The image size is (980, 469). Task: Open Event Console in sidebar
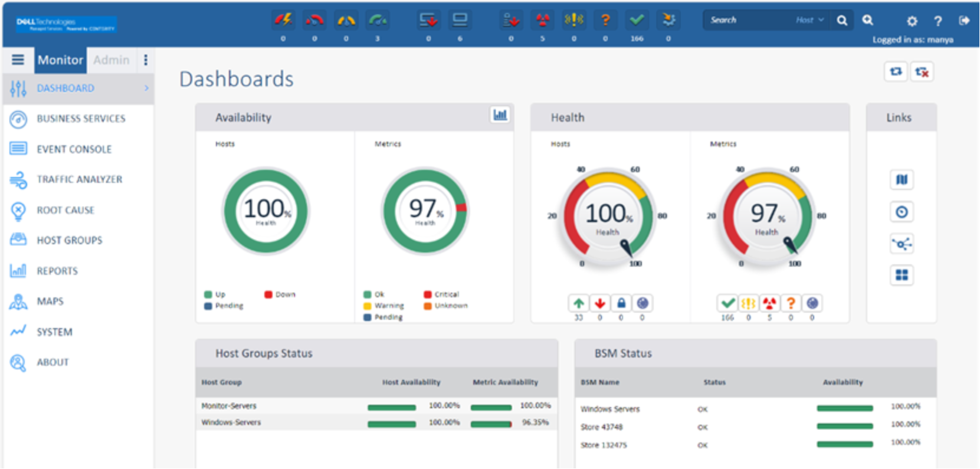(x=78, y=149)
